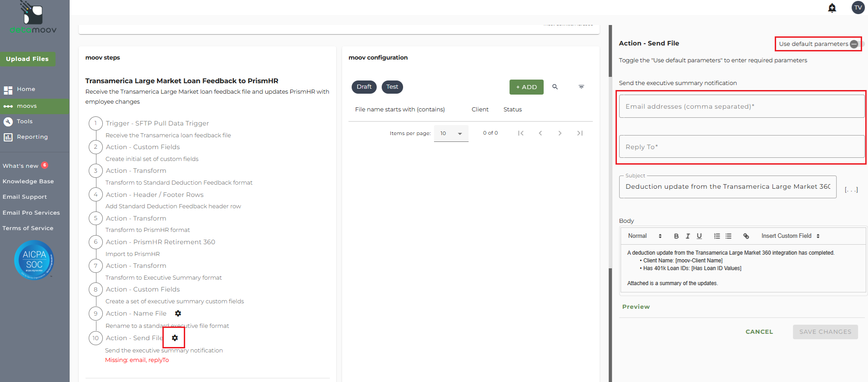The width and height of the screenshot is (868, 382).
Task: Jump to first page of configurations
Action: (x=521, y=133)
